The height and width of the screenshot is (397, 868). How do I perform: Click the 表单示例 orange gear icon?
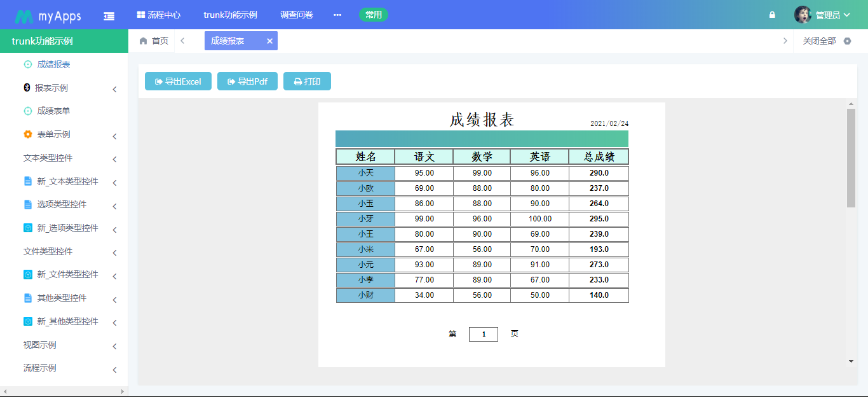pyautogui.click(x=27, y=134)
